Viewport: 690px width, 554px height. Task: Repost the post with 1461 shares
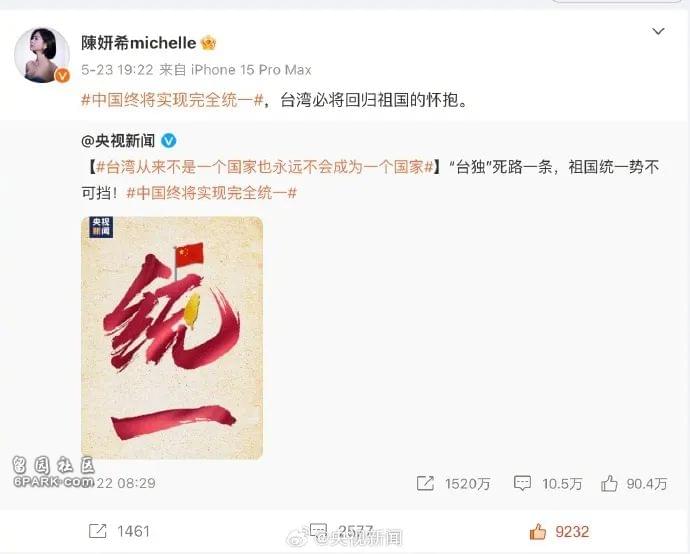[x=97, y=531]
